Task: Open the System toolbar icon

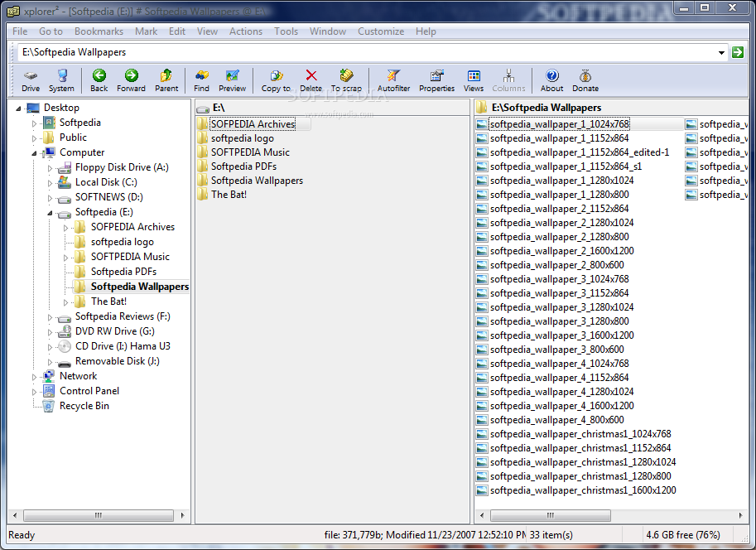Action: point(62,80)
